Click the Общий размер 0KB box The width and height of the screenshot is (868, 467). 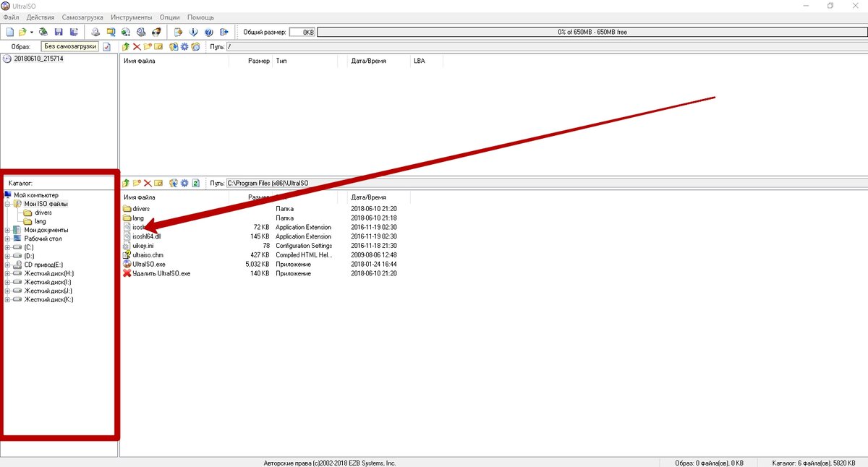(x=302, y=32)
